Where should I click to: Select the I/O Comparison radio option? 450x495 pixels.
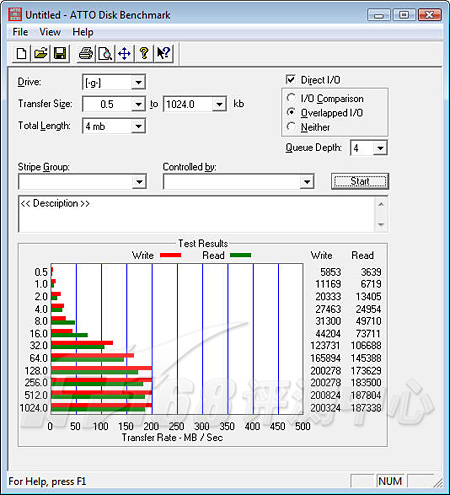pyautogui.click(x=291, y=98)
